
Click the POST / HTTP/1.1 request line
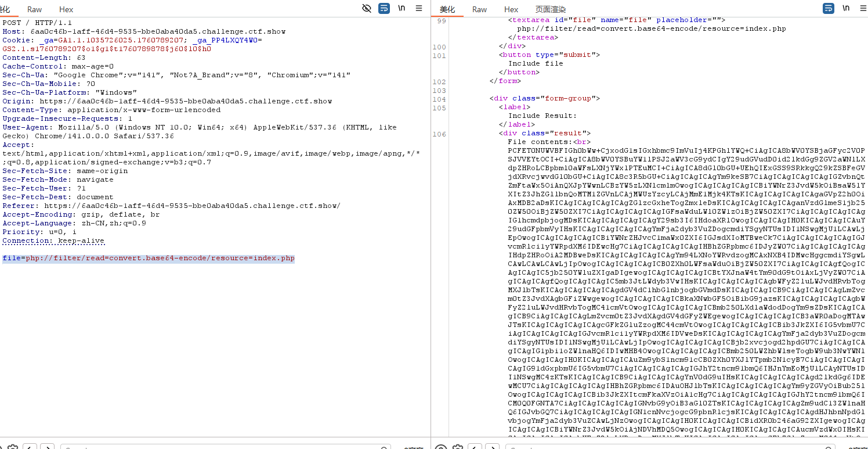click(37, 23)
